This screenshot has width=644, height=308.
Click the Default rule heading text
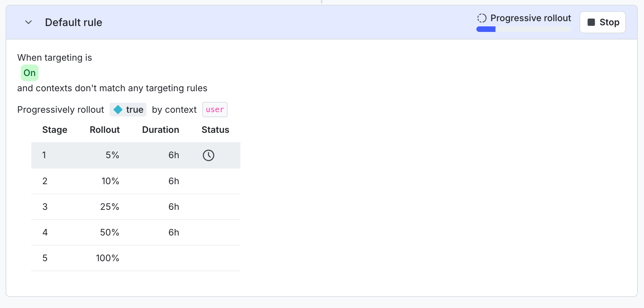pos(74,23)
